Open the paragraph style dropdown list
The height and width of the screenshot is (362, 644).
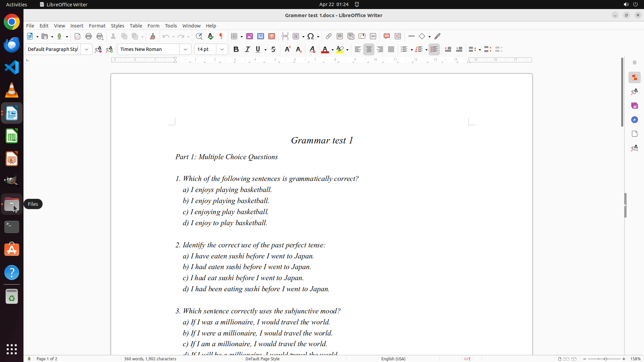(87, 49)
